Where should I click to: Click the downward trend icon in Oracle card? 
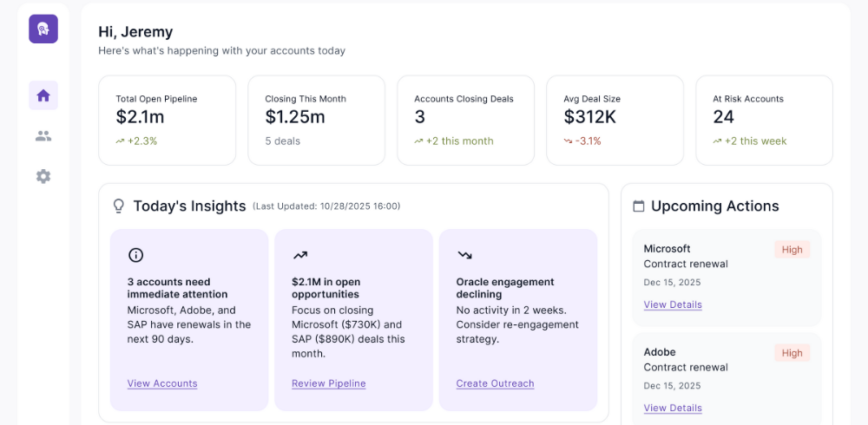coord(464,255)
